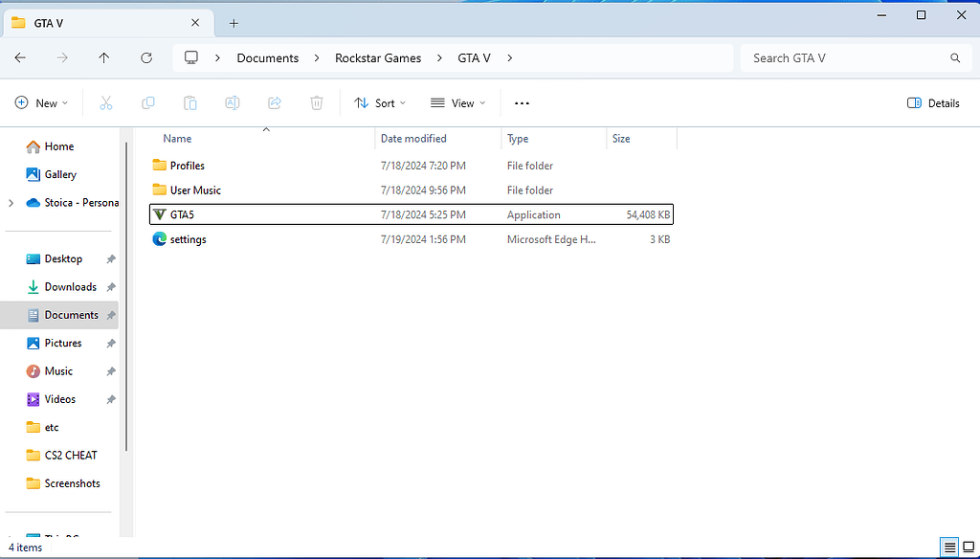Viewport: 980px width, 559px height.
Task: Navigate up to Rockstar Games folder
Action: coord(104,57)
